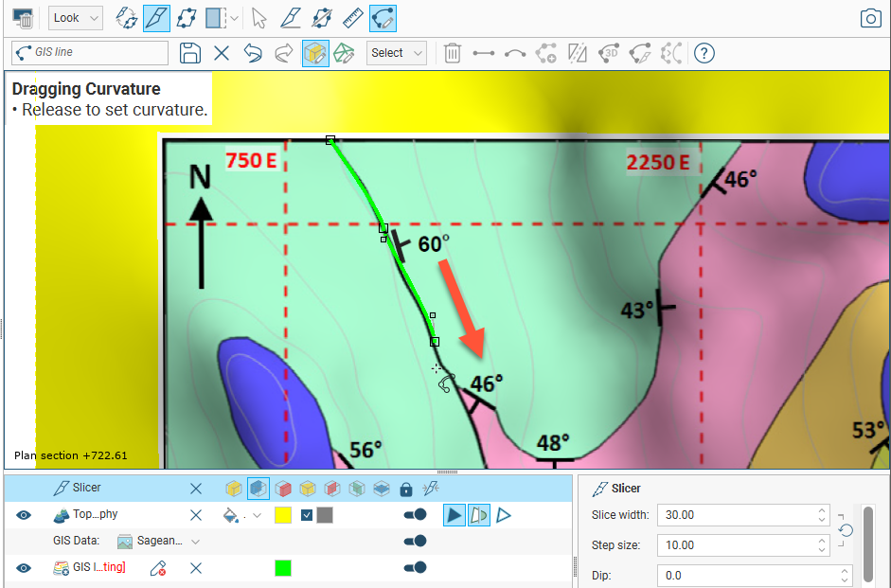Click the green GIS line colour swatch

tap(283, 568)
